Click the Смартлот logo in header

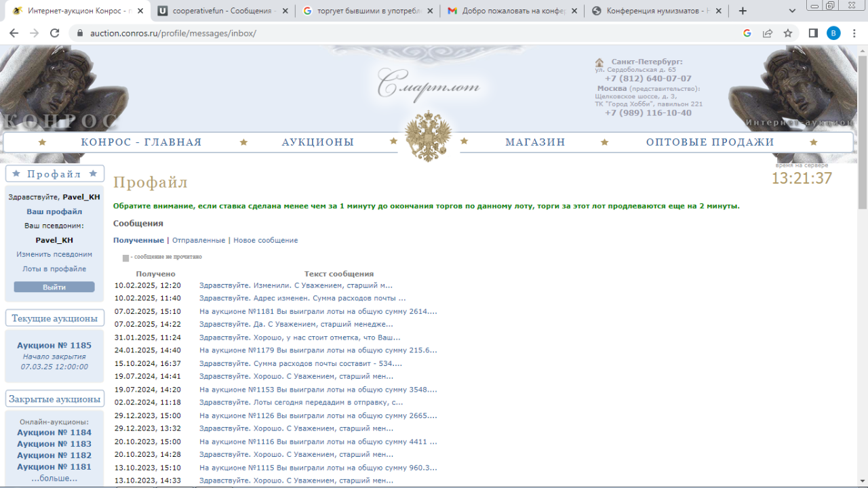[429, 85]
